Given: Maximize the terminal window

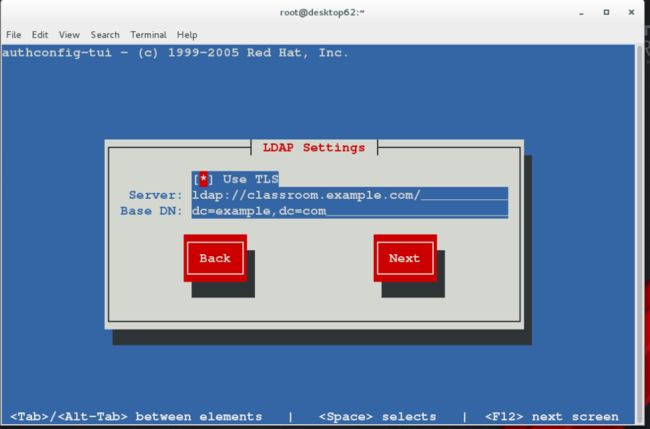Looking at the screenshot, I should [606, 12].
